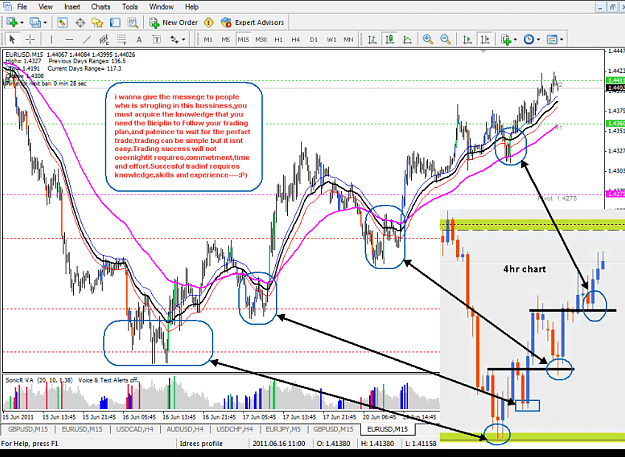Viewport: 625px width, 457px height.
Task: Open the Periods clock icon
Action: (x=529, y=39)
